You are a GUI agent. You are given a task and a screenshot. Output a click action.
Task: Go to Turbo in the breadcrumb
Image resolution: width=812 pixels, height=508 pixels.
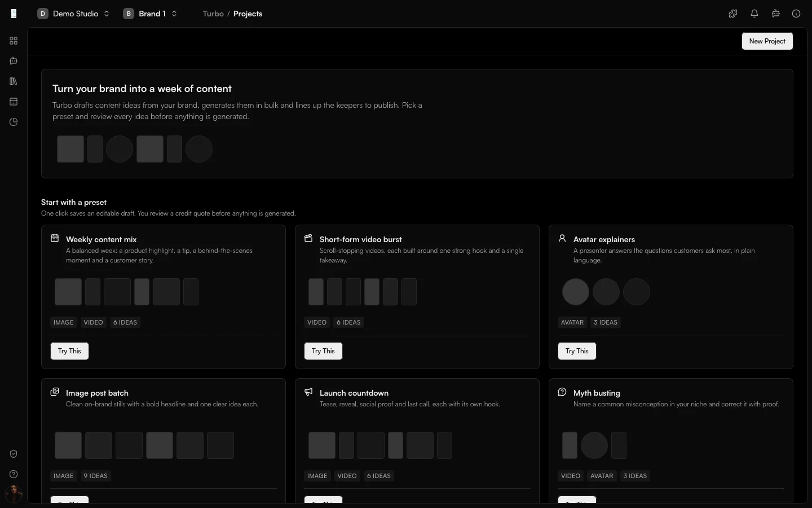pos(213,14)
